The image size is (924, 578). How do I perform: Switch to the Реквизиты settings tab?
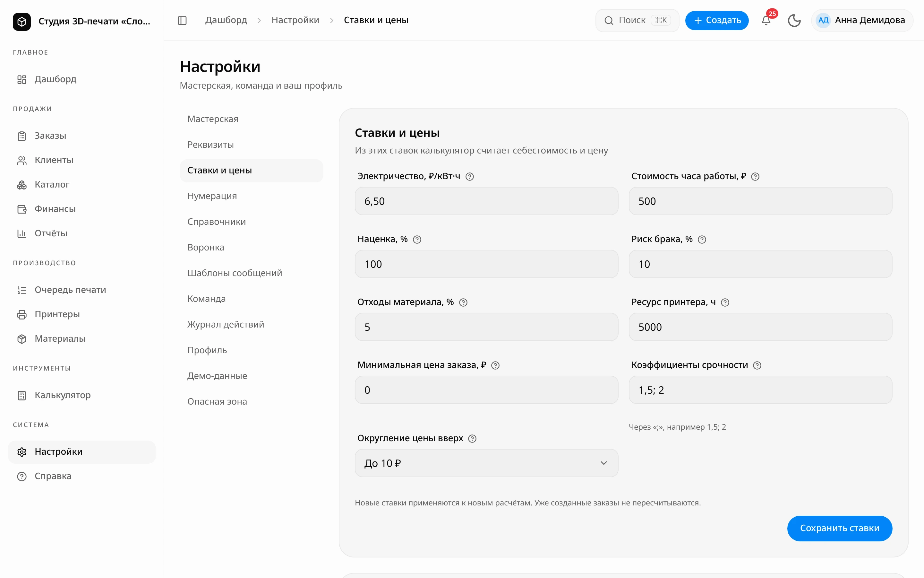click(251, 145)
